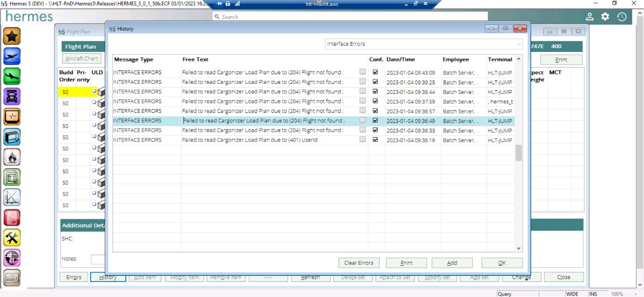
Task: Open the Errors tab
Action: pos(73,277)
